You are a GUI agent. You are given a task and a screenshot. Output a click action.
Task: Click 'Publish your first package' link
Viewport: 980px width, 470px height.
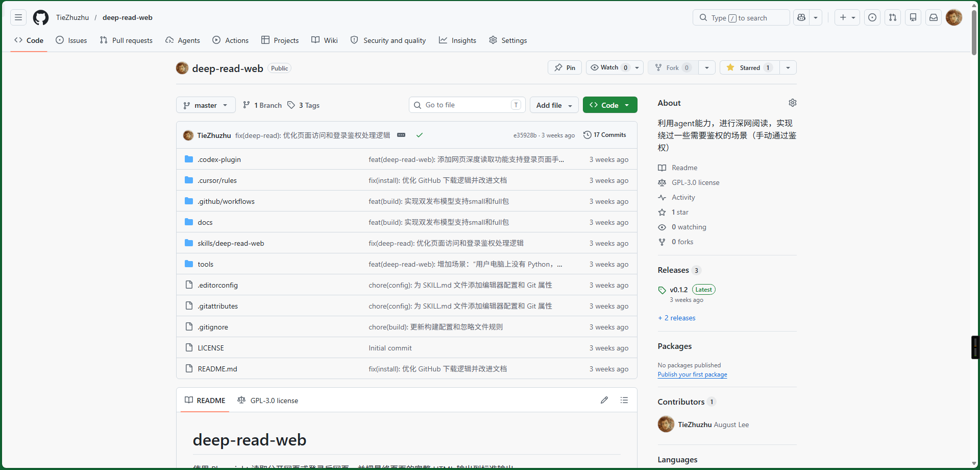pos(693,374)
